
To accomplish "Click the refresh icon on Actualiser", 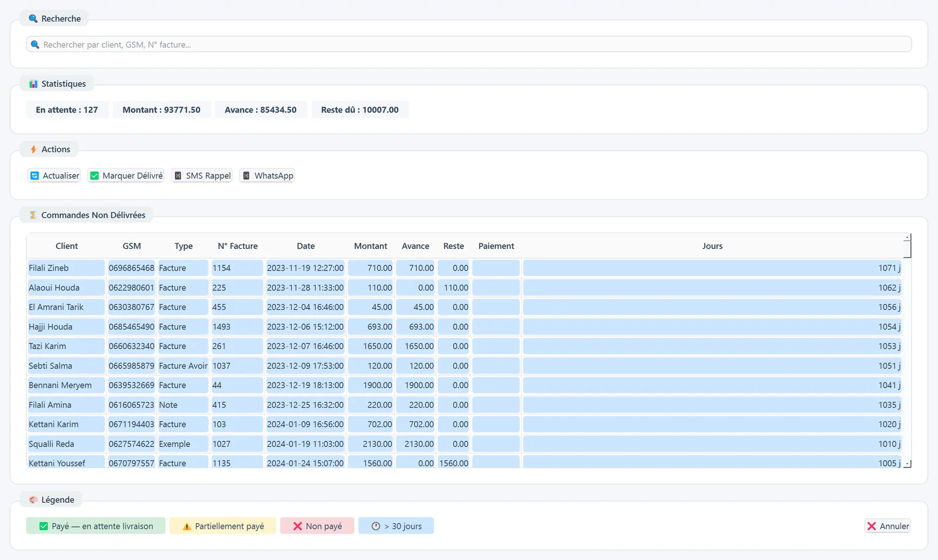I will click(x=35, y=176).
